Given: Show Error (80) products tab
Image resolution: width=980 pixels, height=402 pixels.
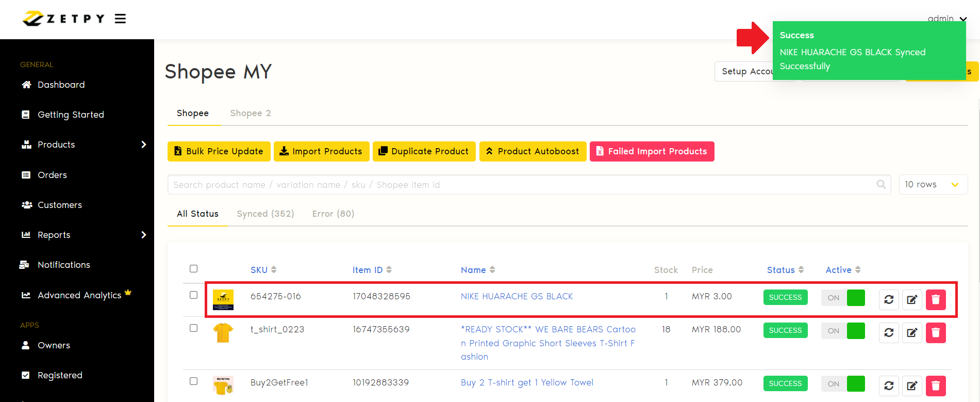Looking at the screenshot, I should pos(334,214).
